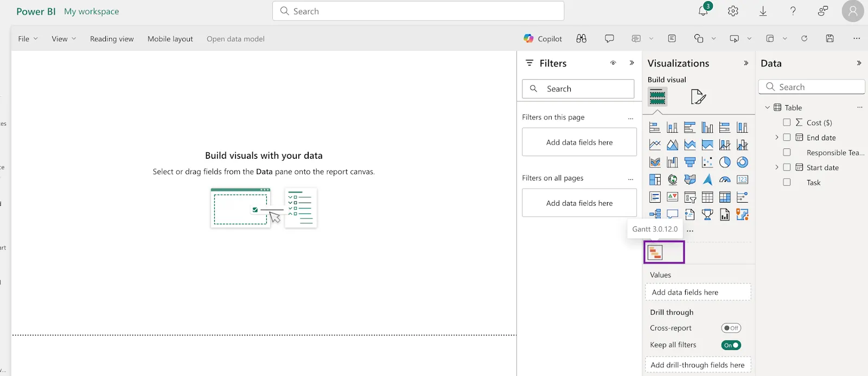Screen dimensions: 868x376
Task: Pick the Card (123) visual
Action: point(742,180)
